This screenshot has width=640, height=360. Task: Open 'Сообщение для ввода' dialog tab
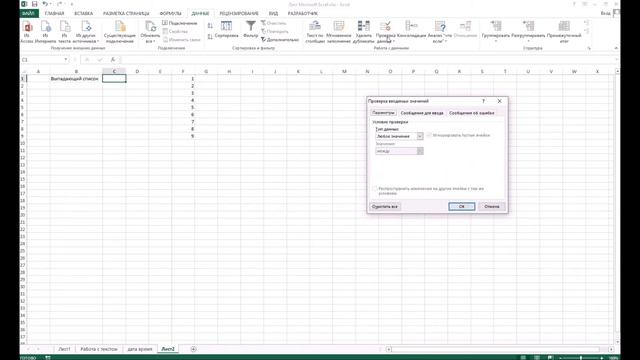point(422,113)
